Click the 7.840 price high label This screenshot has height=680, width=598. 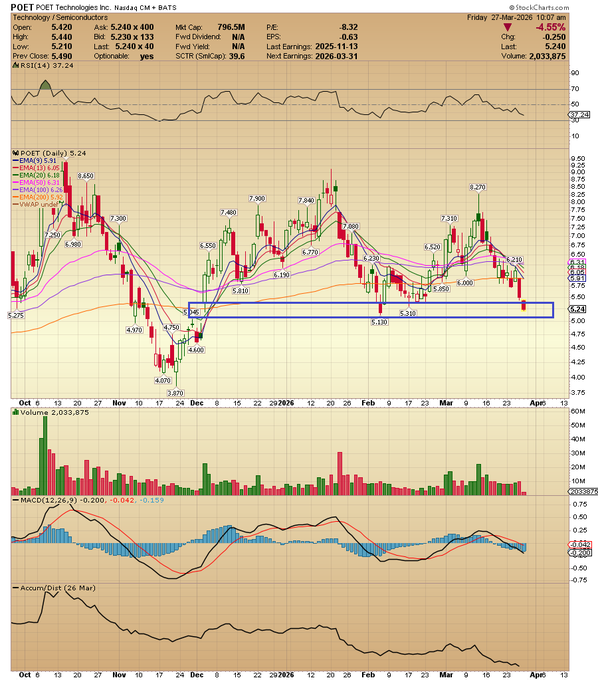306,200
